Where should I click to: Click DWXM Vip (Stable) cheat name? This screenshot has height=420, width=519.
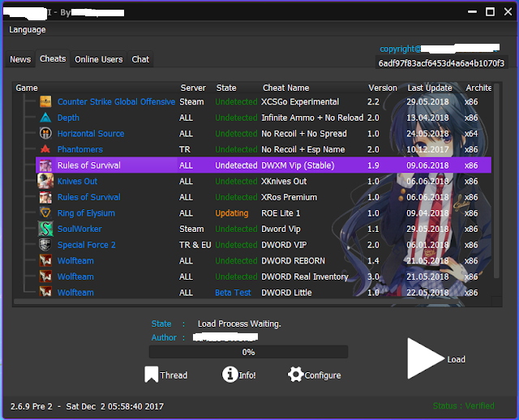pyautogui.click(x=298, y=165)
